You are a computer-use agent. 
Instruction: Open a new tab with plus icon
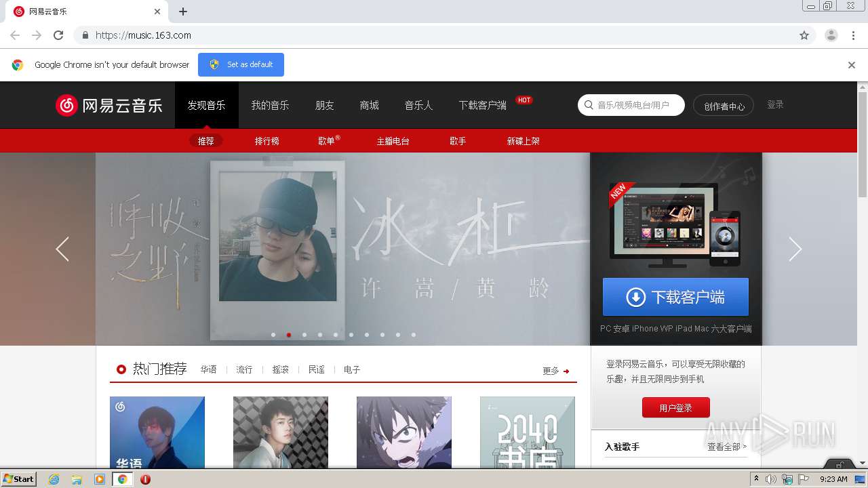click(183, 12)
